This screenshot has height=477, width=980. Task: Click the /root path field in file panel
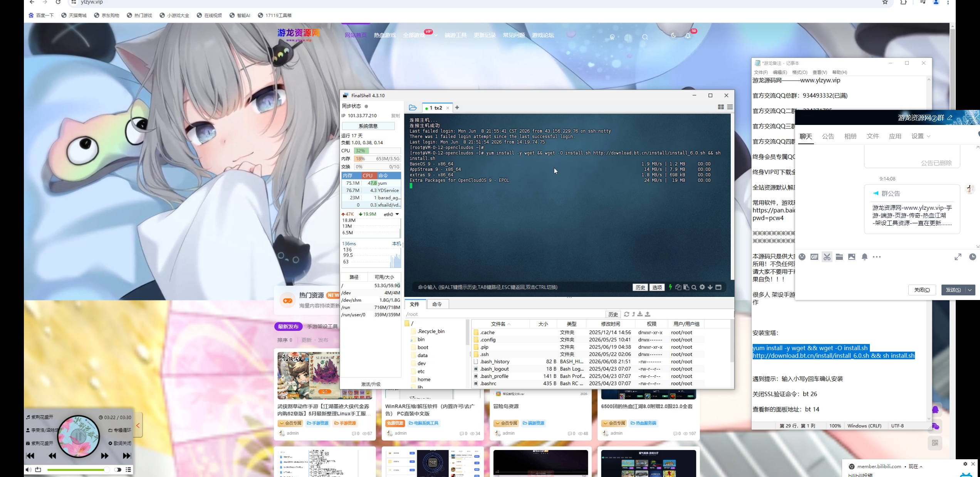[x=504, y=314]
